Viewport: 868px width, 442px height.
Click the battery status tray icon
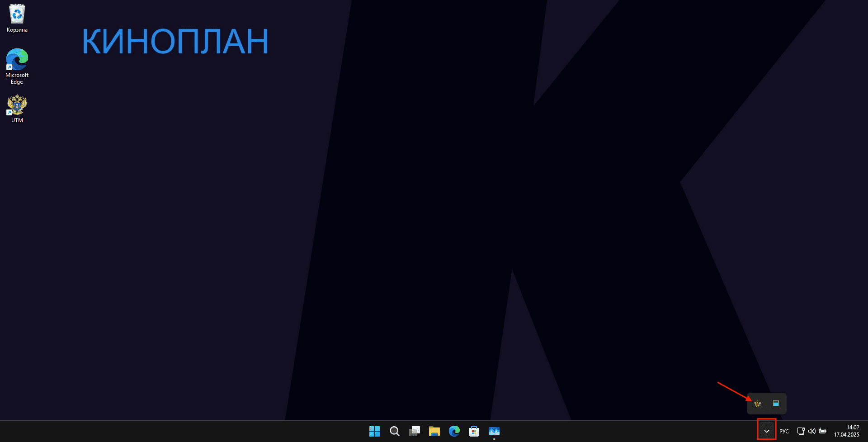click(823, 431)
